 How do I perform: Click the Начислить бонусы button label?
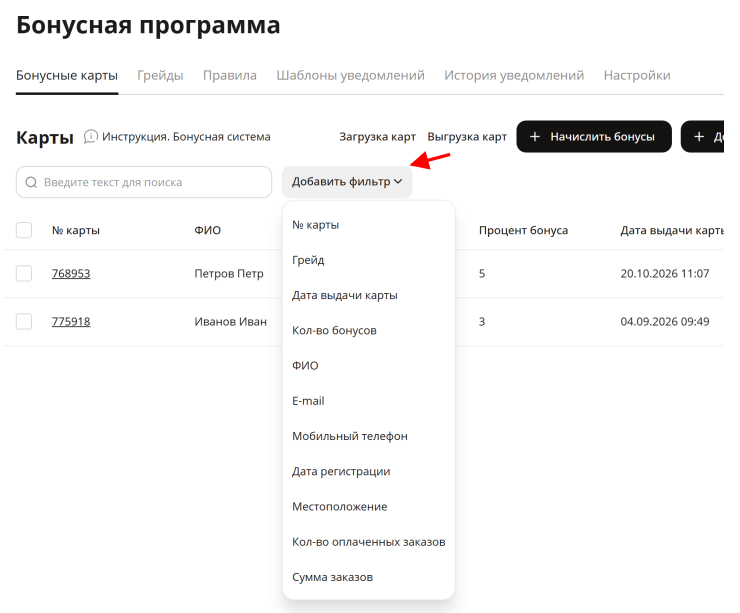pyautogui.click(x=603, y=137)
